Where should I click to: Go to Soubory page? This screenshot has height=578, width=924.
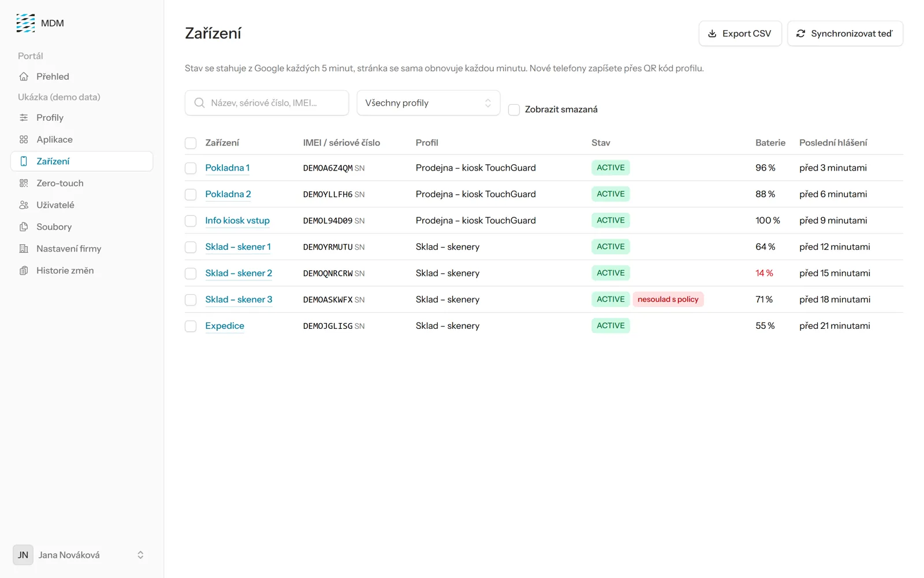pos(81,227)
